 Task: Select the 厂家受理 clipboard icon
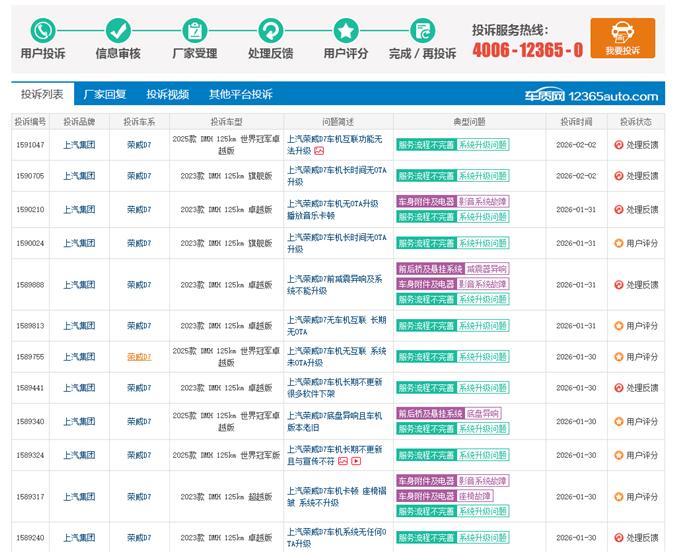coord(195,30)
